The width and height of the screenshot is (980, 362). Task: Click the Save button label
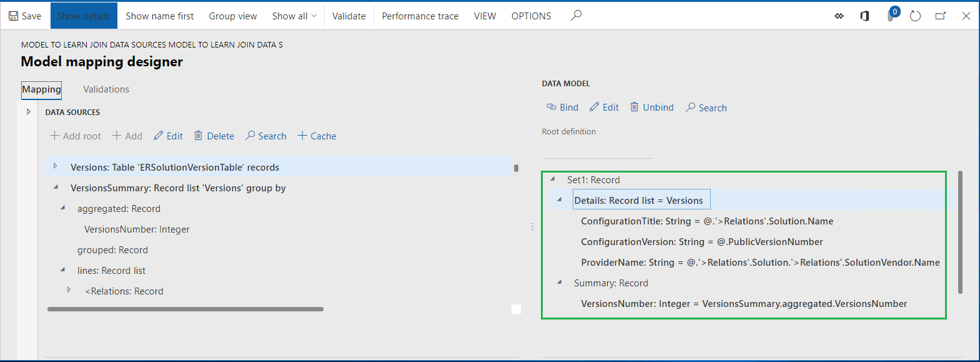tap(31, 16)
